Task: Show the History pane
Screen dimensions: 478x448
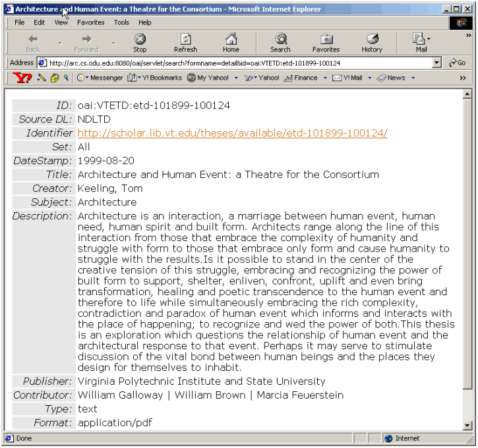Action: point(372,43)
